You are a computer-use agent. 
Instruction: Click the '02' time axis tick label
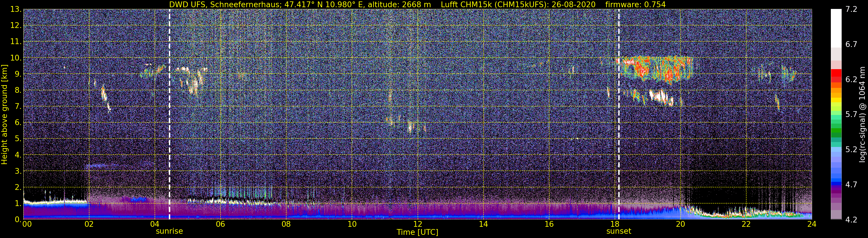[89, 224]
